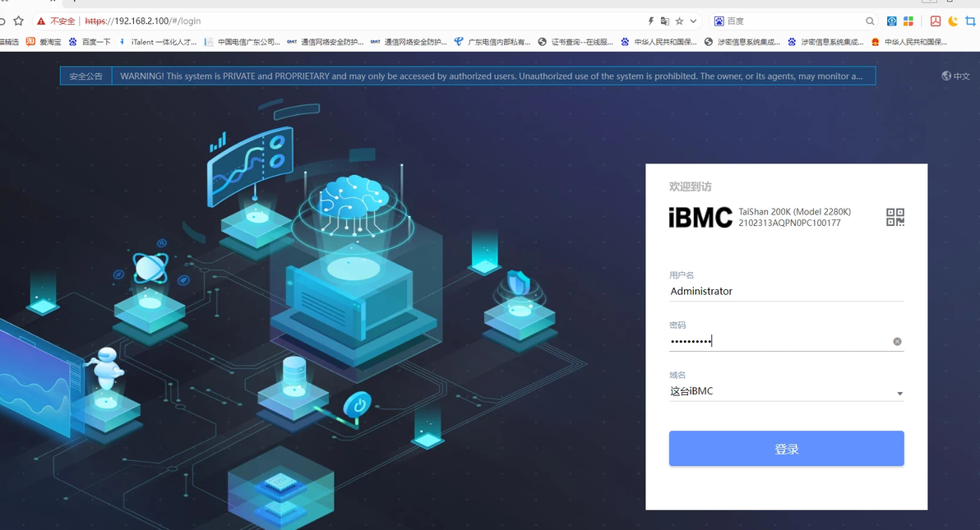The height and width of the screenshot is (530, 980).
Task: Click the red insecure warning triangle
Action: coord(40,21)
